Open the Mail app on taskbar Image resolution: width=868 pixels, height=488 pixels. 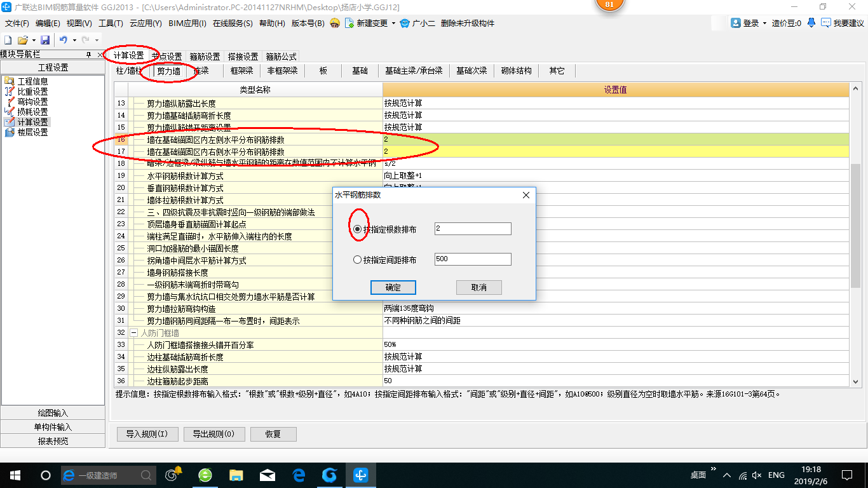(x=268, y=475)
